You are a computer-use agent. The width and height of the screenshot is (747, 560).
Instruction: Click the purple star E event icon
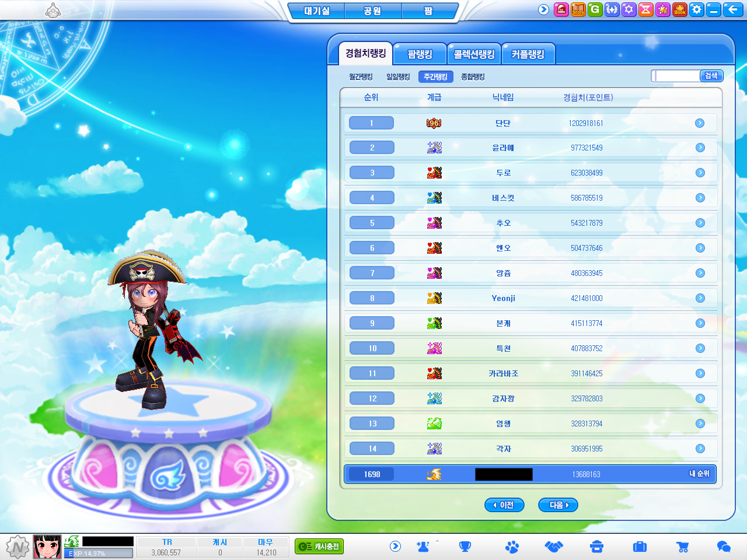(x=662, y=9)
